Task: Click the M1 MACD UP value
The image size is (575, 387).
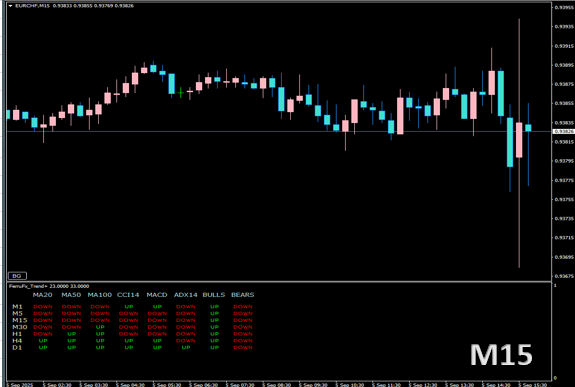Action: click(x=157, y=307)
